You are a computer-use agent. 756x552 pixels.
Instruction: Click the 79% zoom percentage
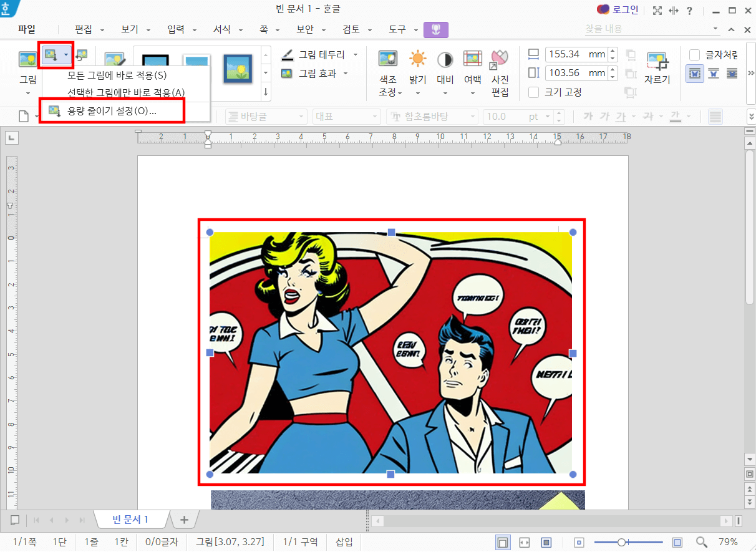pyautogui.click(x=729, y=542)
